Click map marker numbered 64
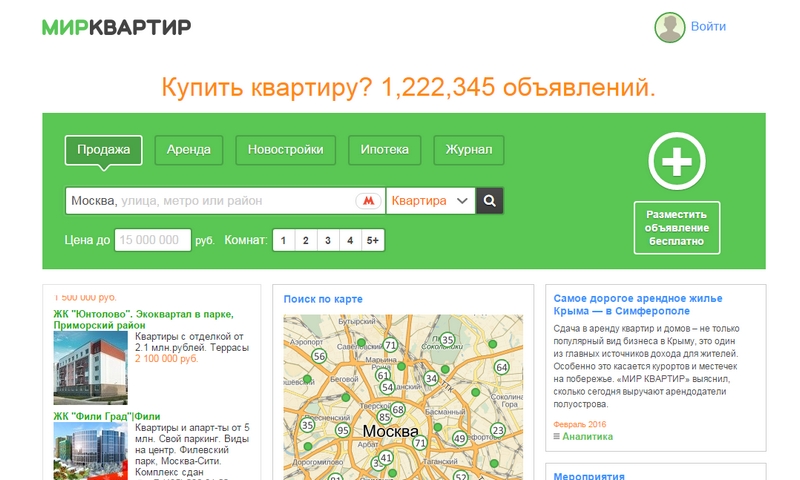This screenshot has height=480, width=800. [502, 368]
